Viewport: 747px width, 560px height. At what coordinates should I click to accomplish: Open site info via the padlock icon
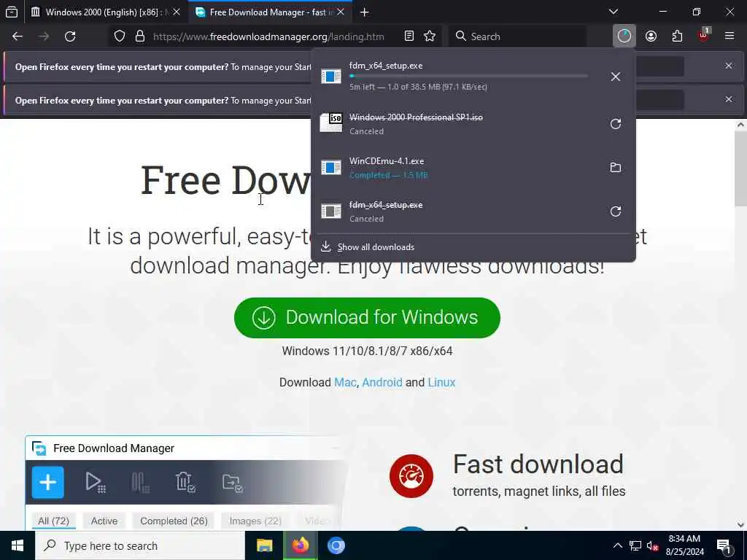139,36
